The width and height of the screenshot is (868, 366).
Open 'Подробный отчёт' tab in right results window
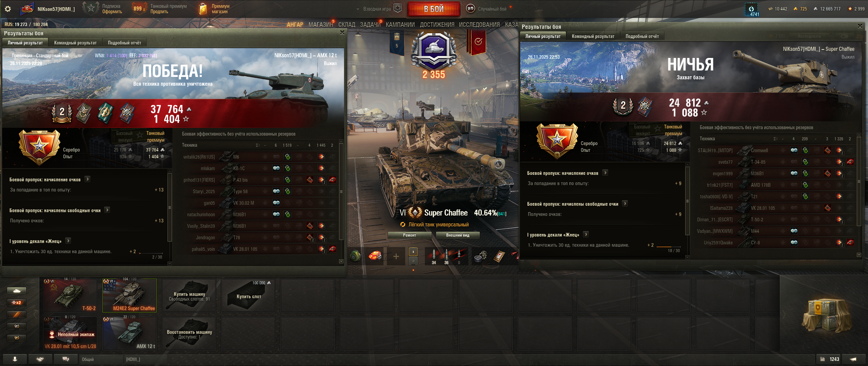pyautogui.click(x=642, y=36)
